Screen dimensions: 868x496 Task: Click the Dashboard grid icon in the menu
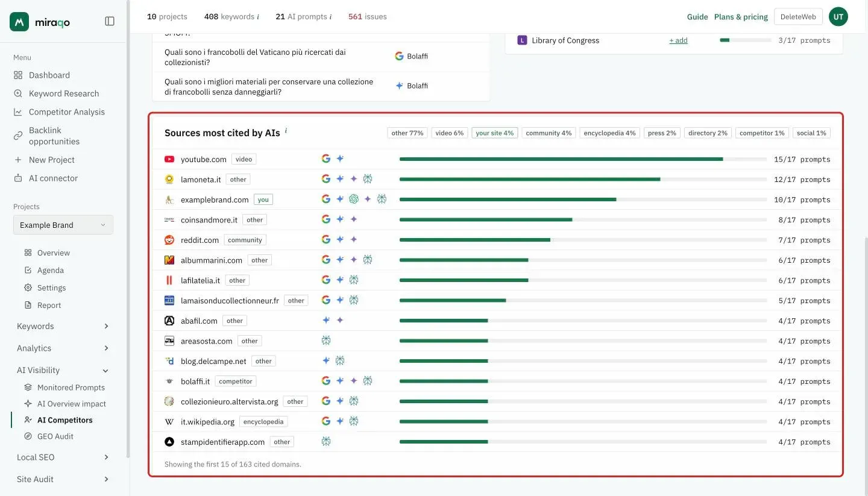pyautogui.click(x=18, y=75)
